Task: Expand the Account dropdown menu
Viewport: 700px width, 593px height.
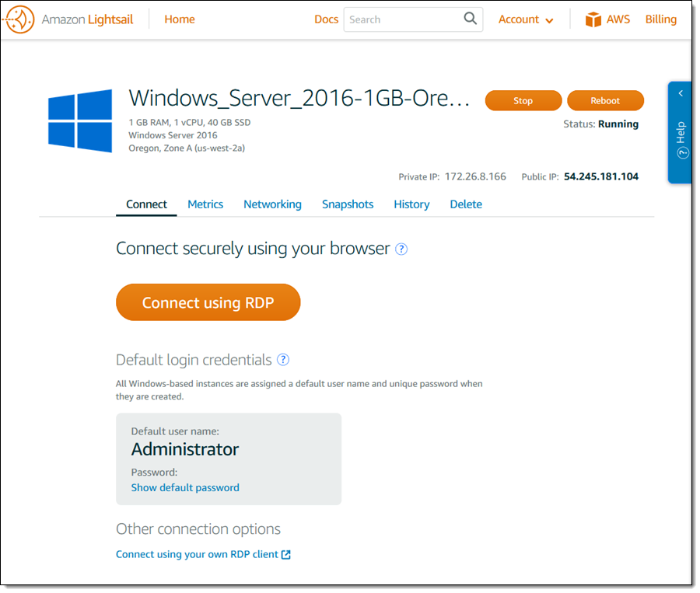Action: pos(526,19)
